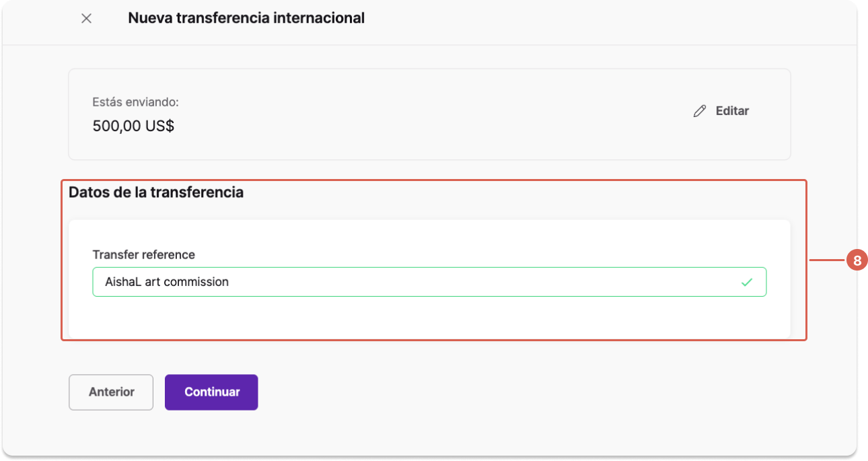Click the red connector line to badge 8

826,260
